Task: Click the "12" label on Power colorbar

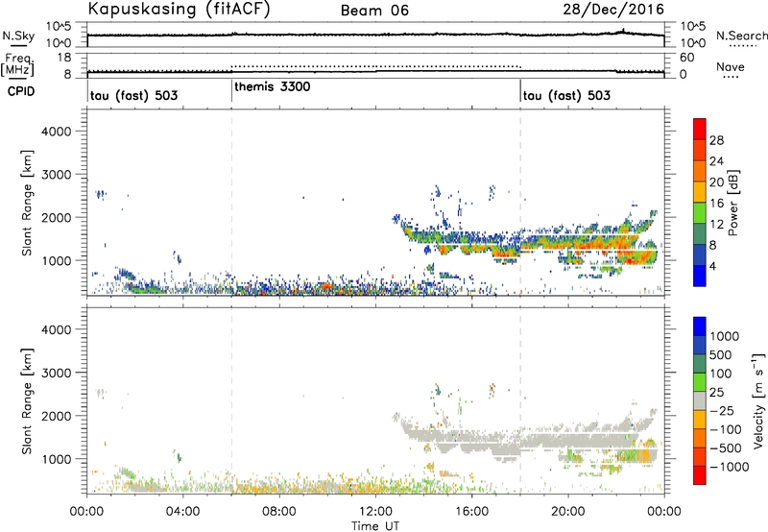Action: [716, 225]
